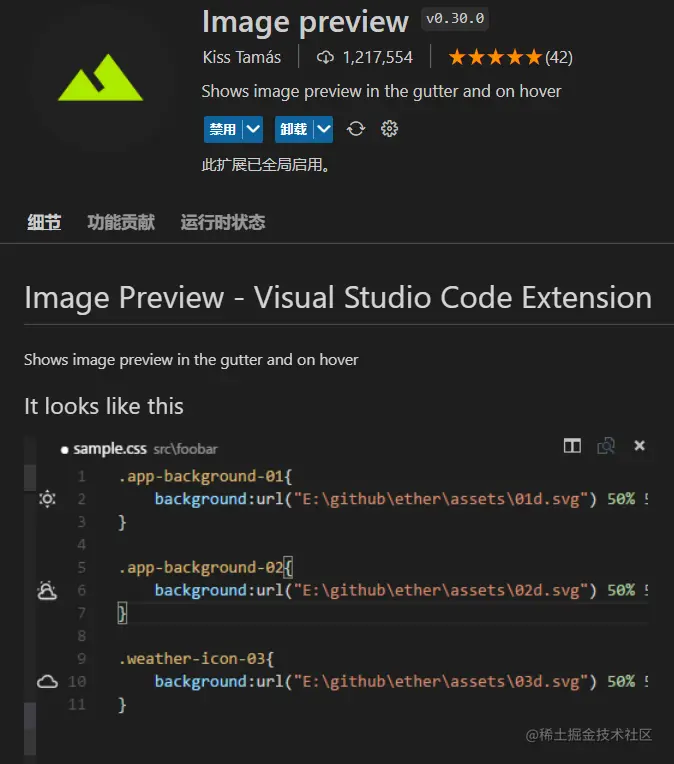The width and height of the screenshot is (674, 764).
Task: Expand the dropdown arrow beside 卸载
Action: 324,129
